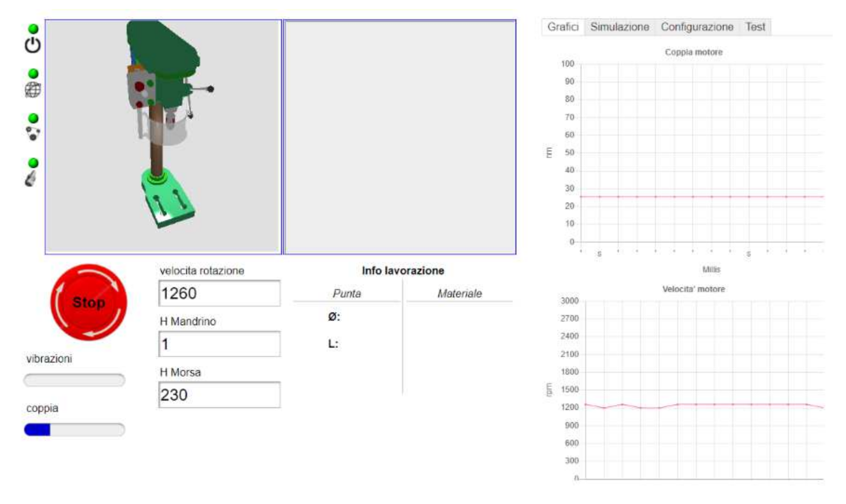Click the coppia progress bar

(x=74, y=430)
